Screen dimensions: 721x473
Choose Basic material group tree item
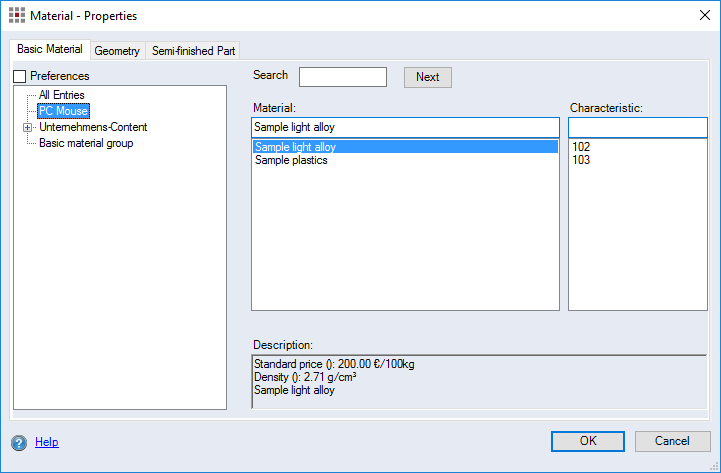(86, 143)
